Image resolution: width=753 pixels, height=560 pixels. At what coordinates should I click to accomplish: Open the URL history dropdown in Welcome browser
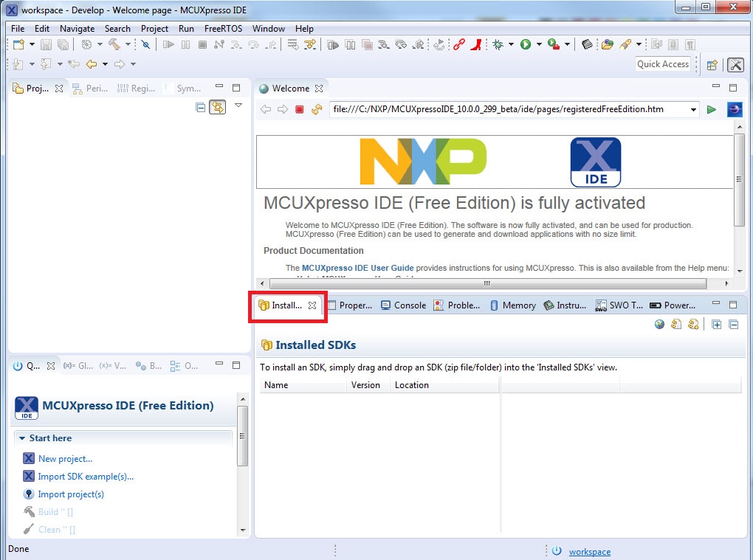(693, 110)
